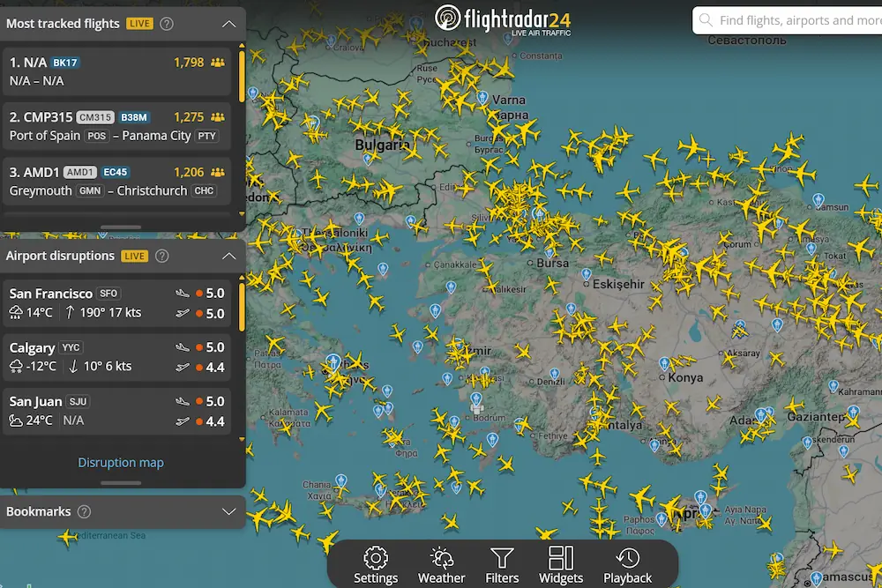This screenshot has width=882, height=588.
Task: Click the Find flights search field
Action: 794,20
